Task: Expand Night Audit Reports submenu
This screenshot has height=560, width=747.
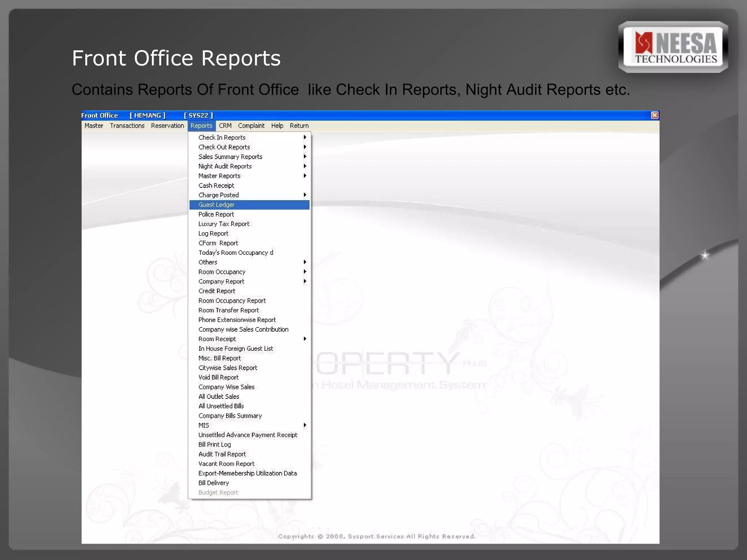Action: pos(249,166)
